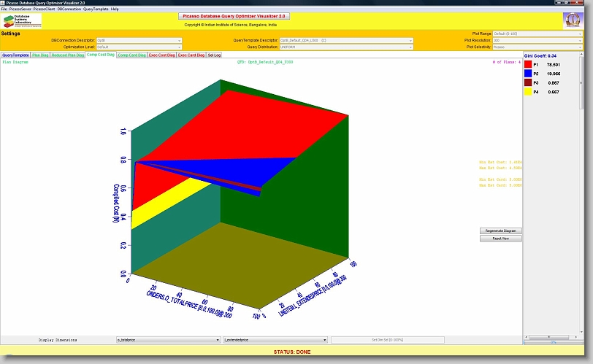Screen dimensions: 593x364
Task: Click the Database Systems Laboratory logo
Action: 22,20
